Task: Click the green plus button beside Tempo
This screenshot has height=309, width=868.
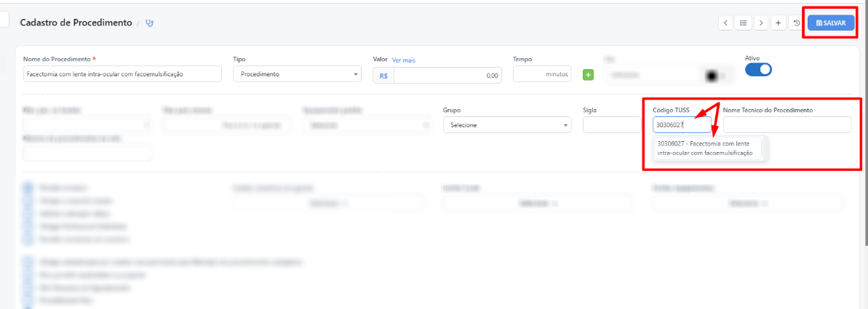Action: 588,75
